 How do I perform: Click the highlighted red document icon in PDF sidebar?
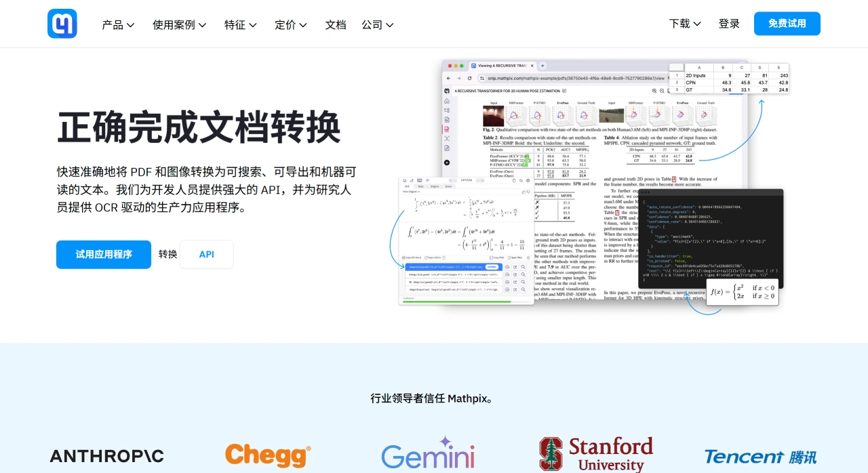pos(447,128)
